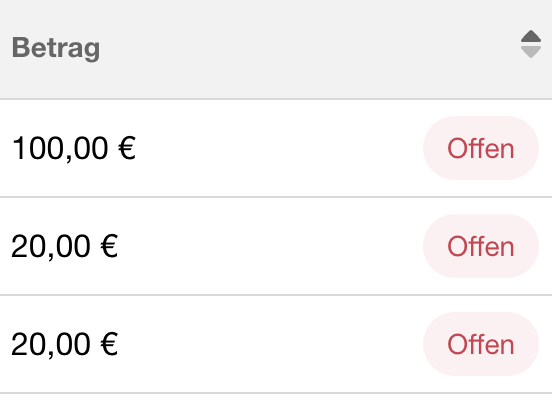Click the header's bottom border above 100,00 €

click(276, 99)
